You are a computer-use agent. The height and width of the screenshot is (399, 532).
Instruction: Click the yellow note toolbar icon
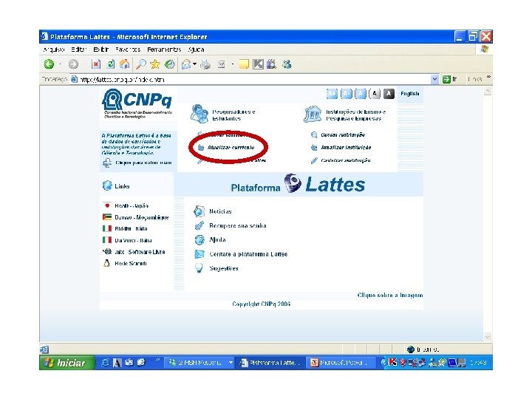click(244, 64)
